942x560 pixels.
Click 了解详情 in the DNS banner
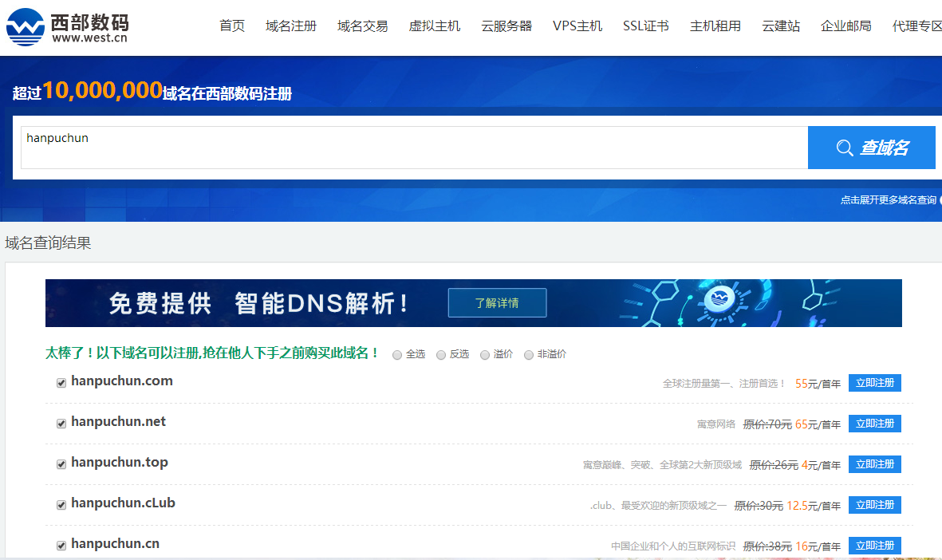coord(497,302)
